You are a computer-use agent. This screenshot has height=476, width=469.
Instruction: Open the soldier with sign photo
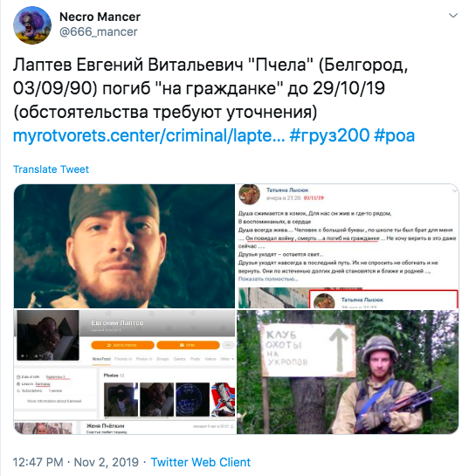click(348, 372)
